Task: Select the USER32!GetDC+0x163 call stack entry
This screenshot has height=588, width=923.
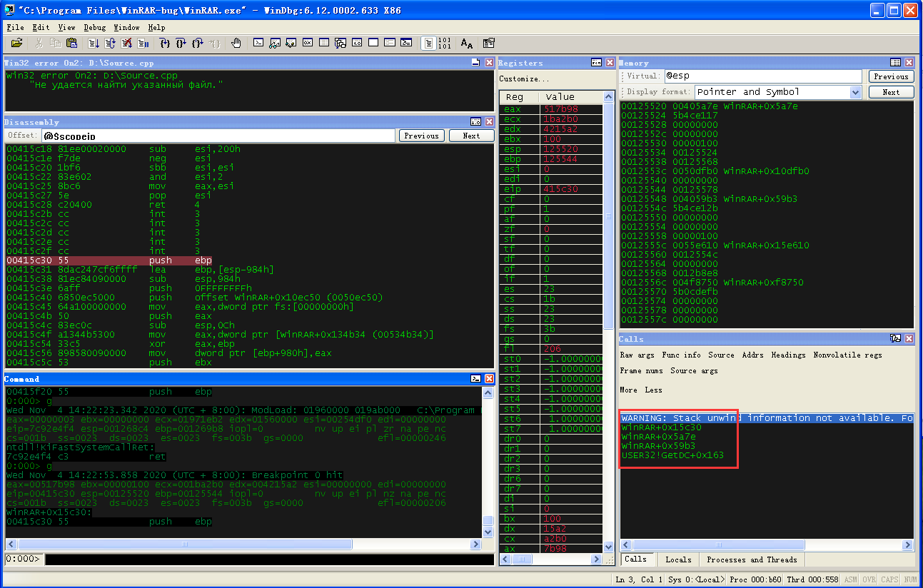Action: click(x=672, y=455)
